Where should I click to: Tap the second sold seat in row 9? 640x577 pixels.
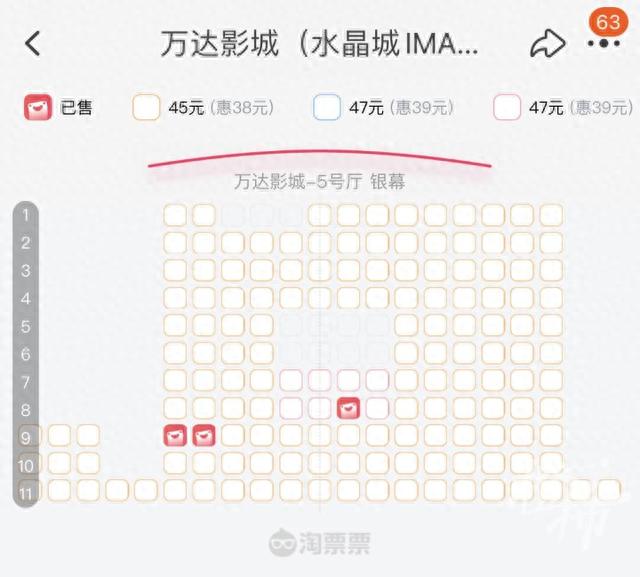[x=204, y=435]
